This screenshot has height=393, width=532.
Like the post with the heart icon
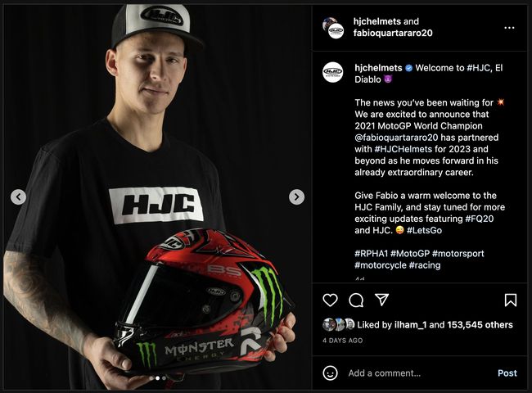[x=330, y=300]
